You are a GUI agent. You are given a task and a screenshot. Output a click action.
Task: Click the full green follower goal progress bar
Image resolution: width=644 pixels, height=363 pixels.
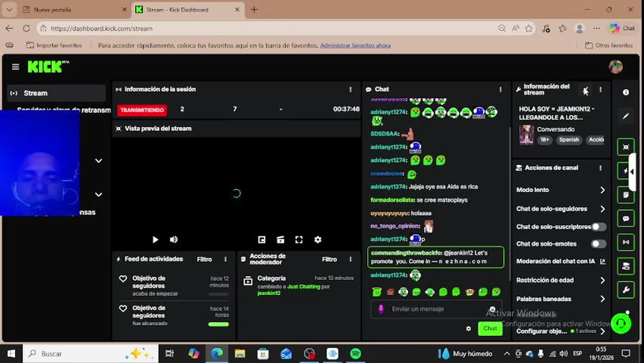click(218, 324)
